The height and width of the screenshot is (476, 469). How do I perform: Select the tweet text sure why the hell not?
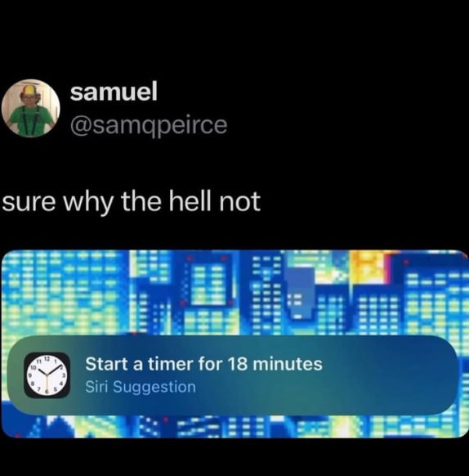(131, 202)
